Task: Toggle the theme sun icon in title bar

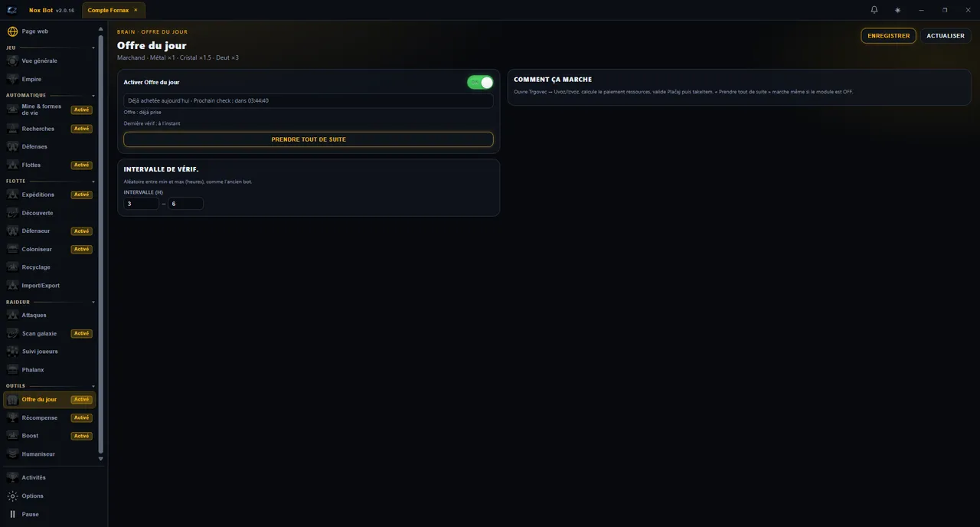Action: (897, 10)
